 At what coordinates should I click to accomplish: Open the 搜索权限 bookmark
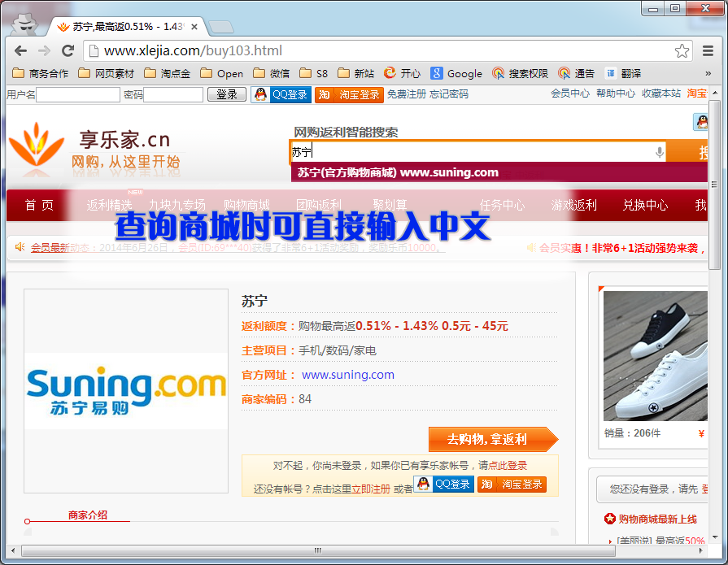[521, 73]
